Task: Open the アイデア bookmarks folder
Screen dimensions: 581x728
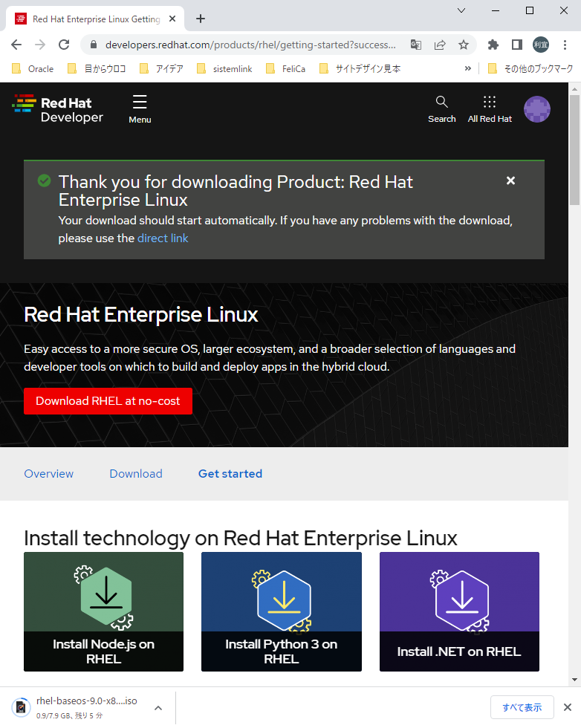Action: 162,68
